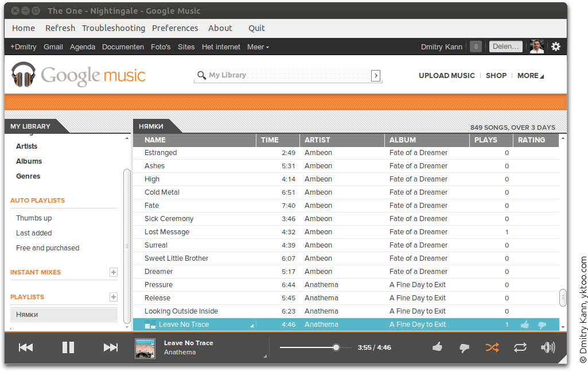Viewport: 588px width, 371px height.
Task: Open Free and purchased playlist
Action: click(x=48, y=248)
